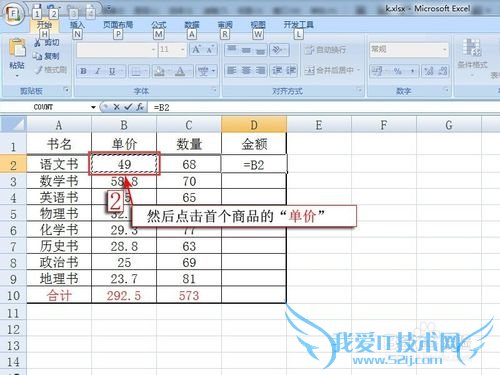Click the Select All corner button
Viewport: 500px width, 375px height.
pyautogui.click(x=13, y=125)
